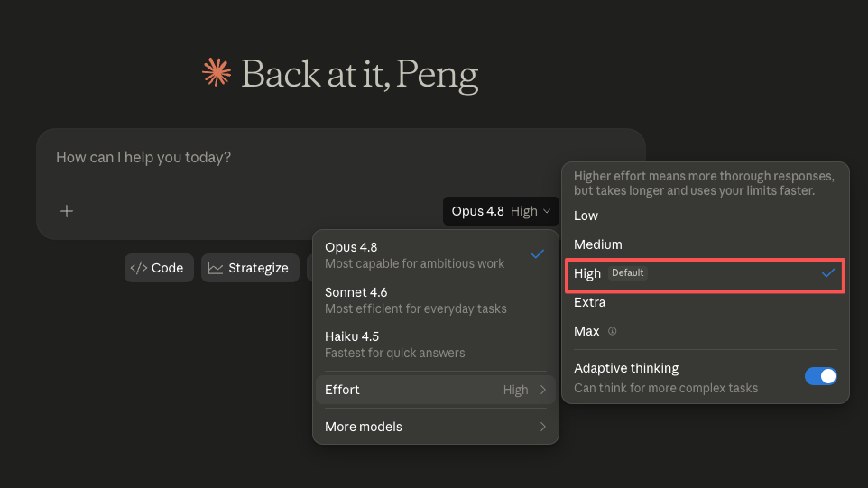This screenshot has width=868, height=488.
Task: Choose Sonnet 4.6 from model list
Action: [436, 299]
